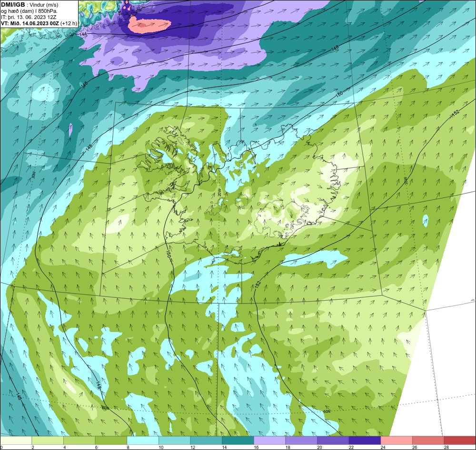Image resolution: width=476 pixels, height=450 pixels.
Task: Click the light lavender 16–18 m/s legend swatch
Action: [x=269, y=440]
